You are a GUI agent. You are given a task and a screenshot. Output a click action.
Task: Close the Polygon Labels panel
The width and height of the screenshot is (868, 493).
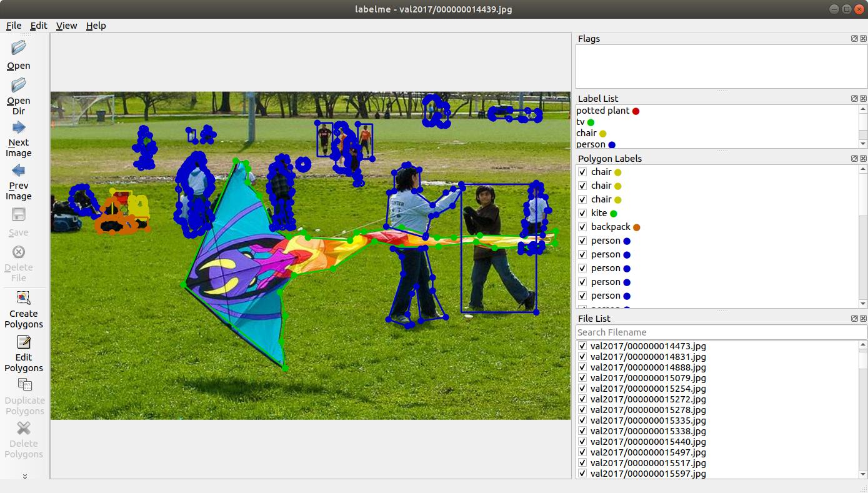(x=864, y=158)
